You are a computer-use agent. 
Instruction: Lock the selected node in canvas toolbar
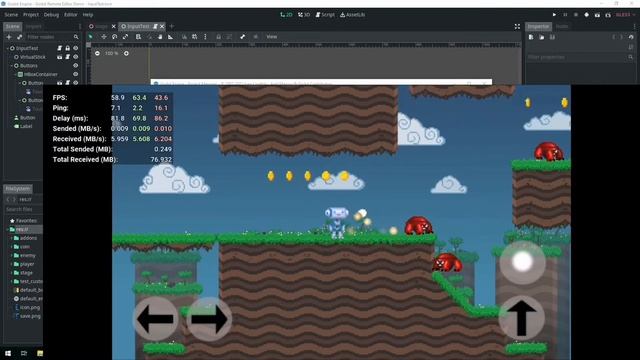coord(218,37)
